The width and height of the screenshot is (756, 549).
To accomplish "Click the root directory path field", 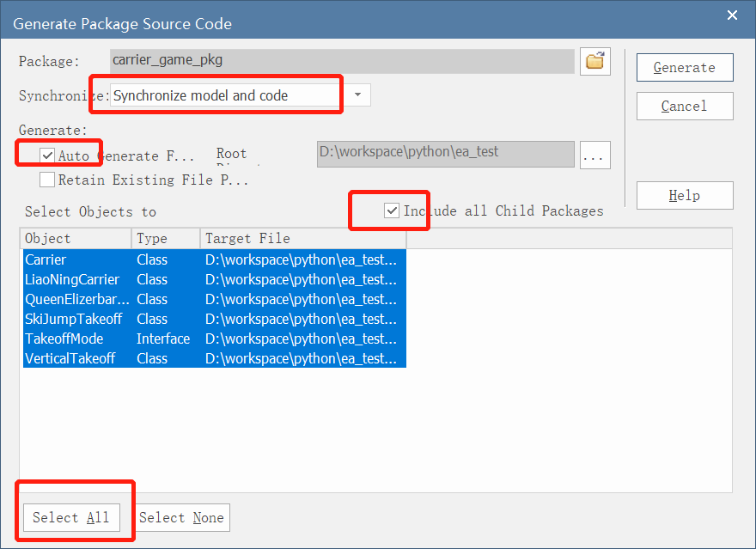I will pyautogui.click(x=445, y=154).
